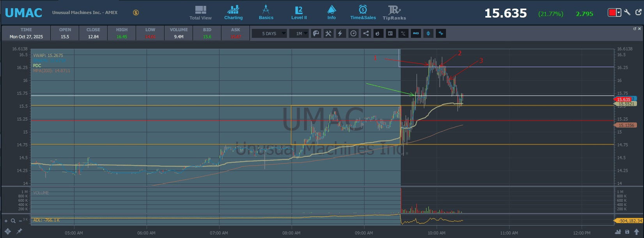
Task: Expand the link color dropdown arrow
Action: [x=619, y=13]
